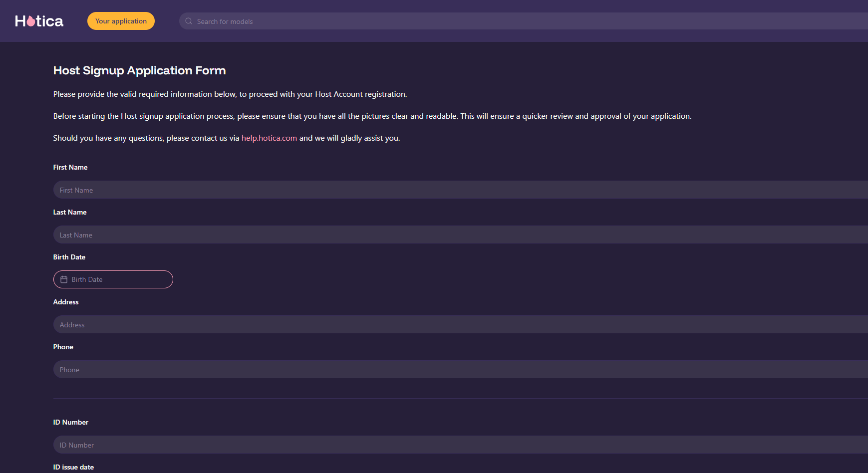Open the Your application button

point(121,21)
